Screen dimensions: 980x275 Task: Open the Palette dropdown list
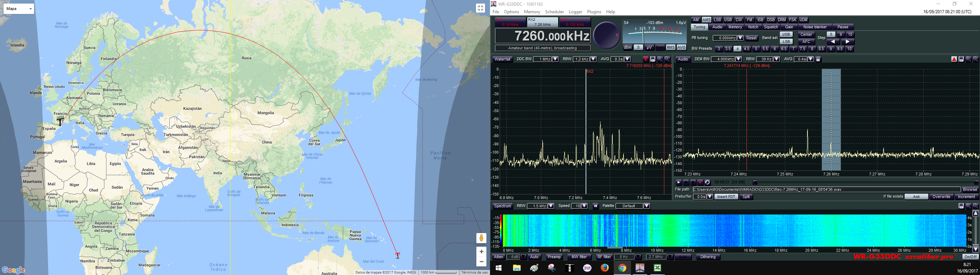[x=646, y=206]
